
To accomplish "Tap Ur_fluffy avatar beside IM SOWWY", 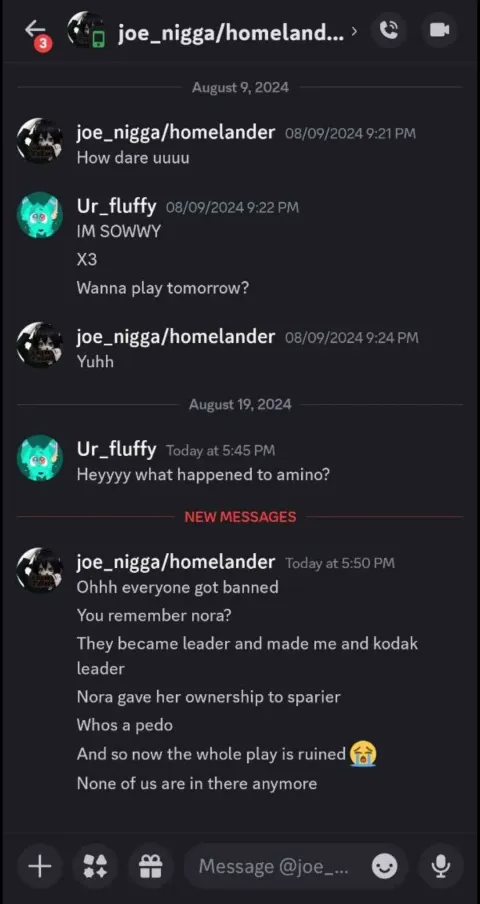I will [39, 215].
